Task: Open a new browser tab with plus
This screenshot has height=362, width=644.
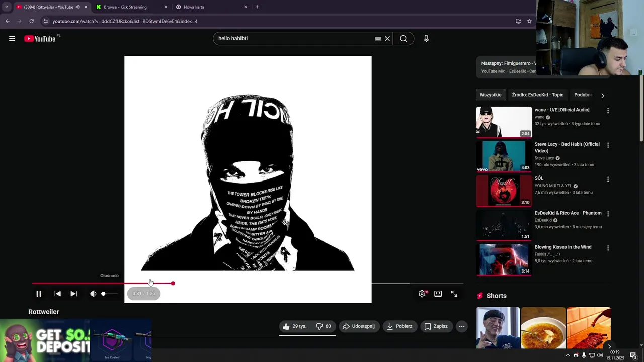Action: pyautogui.click(x=258, y=7)
